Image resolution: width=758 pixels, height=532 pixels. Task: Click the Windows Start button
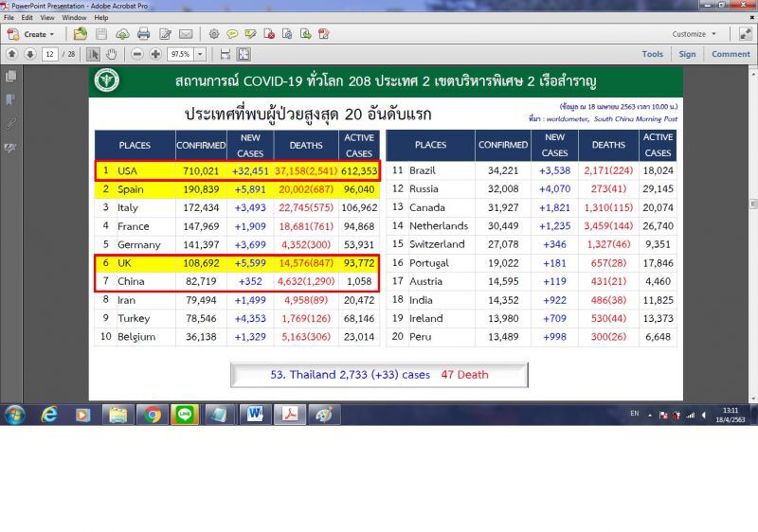(15, 415)
